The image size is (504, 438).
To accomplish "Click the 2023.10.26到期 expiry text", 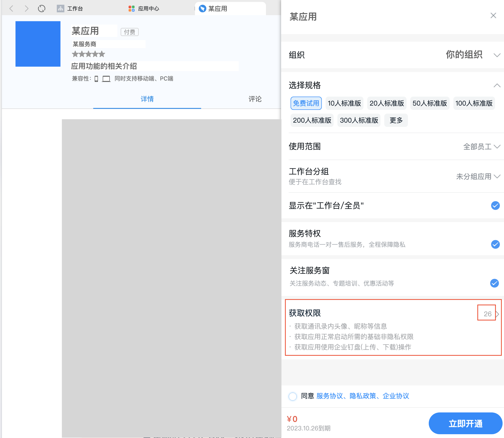I will click(x=309, y=428).
